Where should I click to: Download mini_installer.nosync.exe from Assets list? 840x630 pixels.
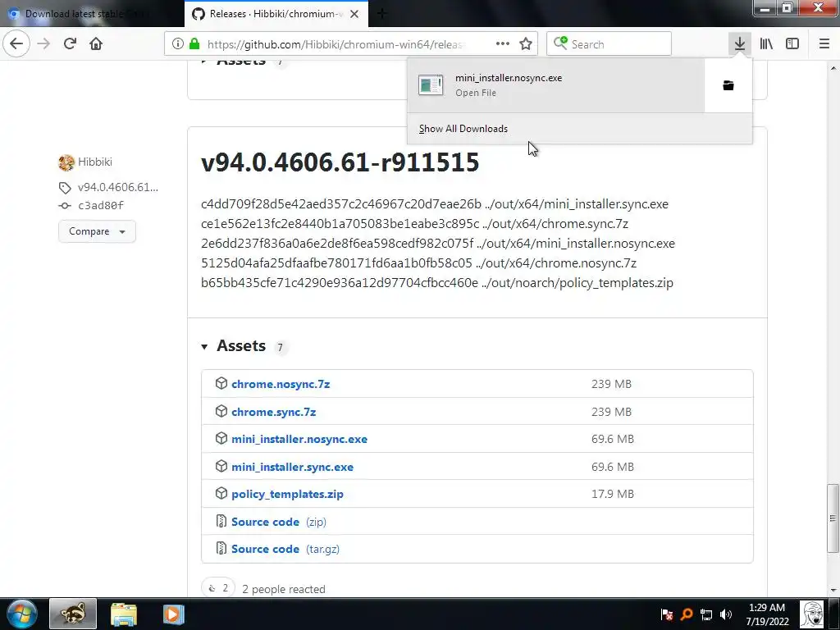[299, 440]
